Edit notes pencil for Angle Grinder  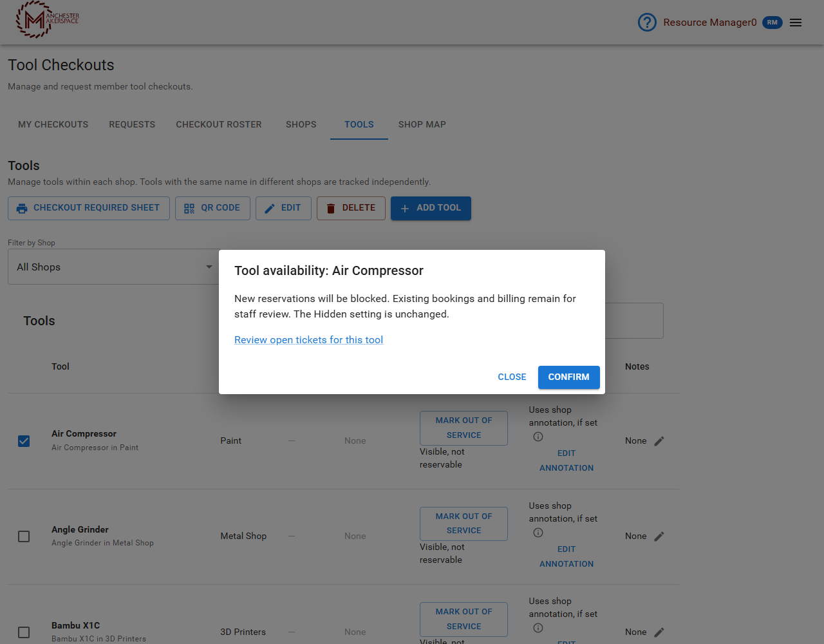point(659,536)
